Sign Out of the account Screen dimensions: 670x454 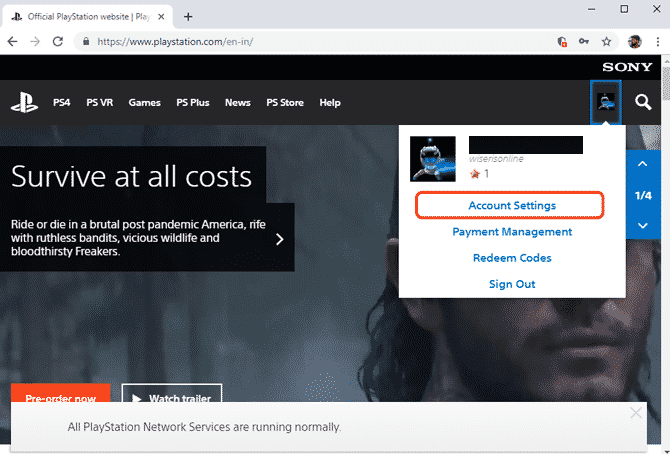pos(512,284)
